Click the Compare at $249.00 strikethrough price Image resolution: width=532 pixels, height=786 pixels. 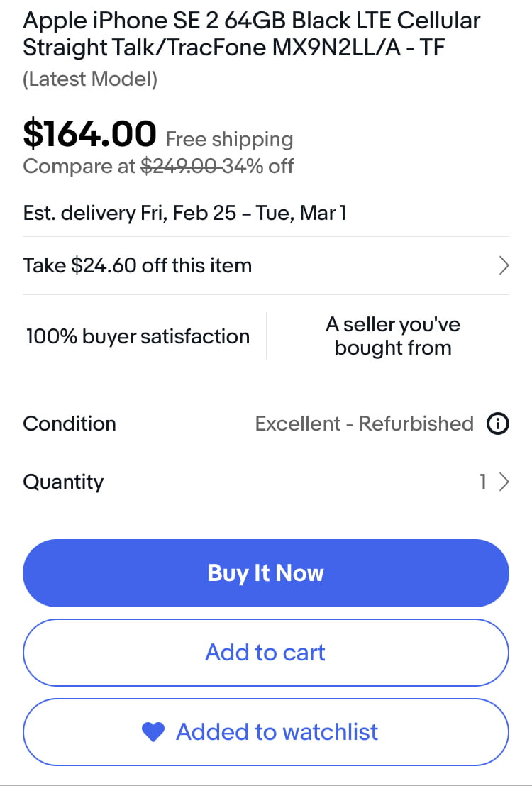pyautogui.click(x=179, y=167)
